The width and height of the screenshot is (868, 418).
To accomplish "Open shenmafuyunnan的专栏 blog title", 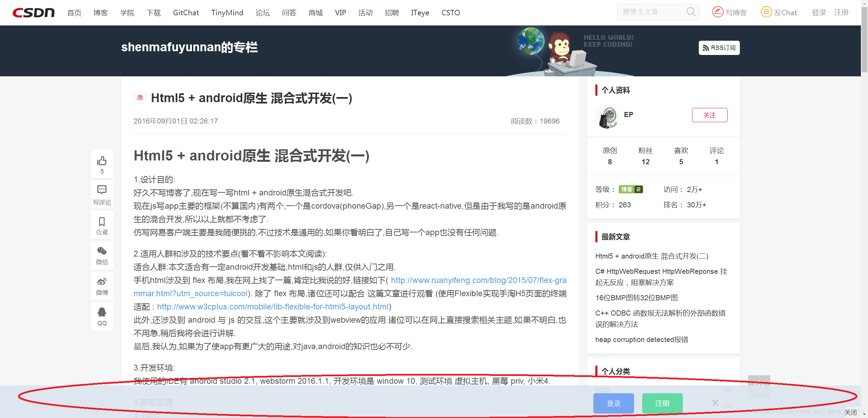I will [190, 47].
